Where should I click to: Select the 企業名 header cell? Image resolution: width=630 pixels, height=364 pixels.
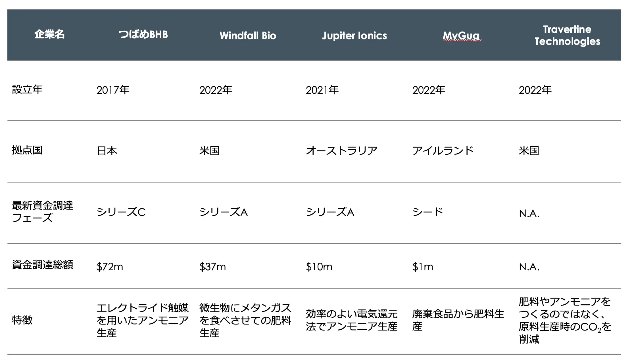click(x=49, y=34)
